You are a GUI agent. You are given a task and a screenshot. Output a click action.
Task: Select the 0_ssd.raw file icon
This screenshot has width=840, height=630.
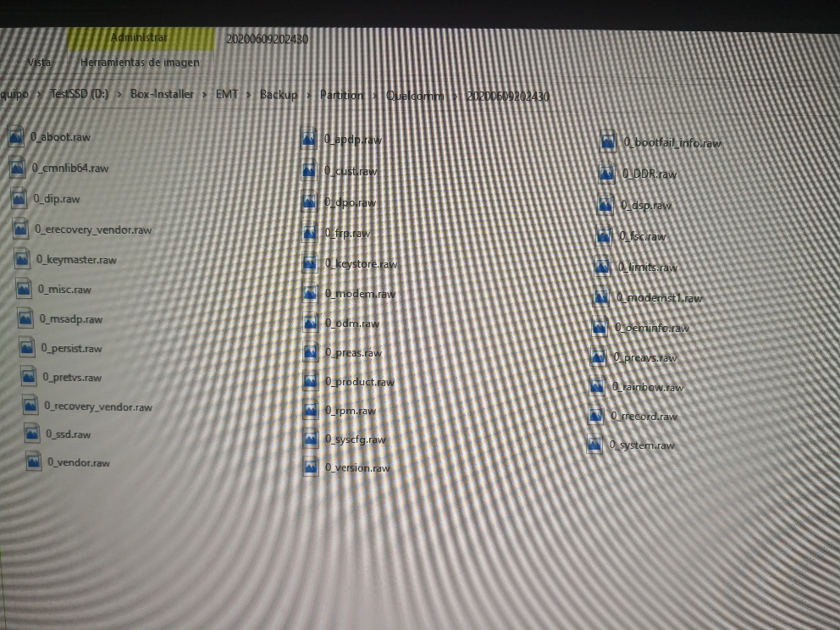31,434
